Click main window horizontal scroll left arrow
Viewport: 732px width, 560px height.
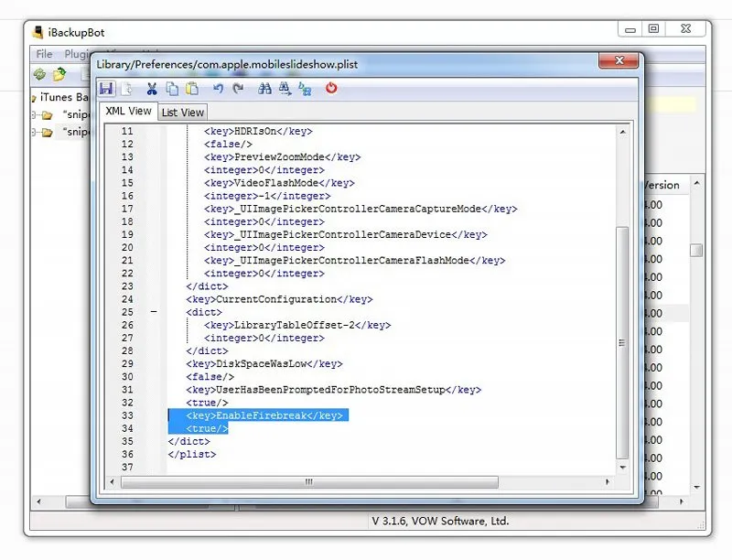[38, 502]
